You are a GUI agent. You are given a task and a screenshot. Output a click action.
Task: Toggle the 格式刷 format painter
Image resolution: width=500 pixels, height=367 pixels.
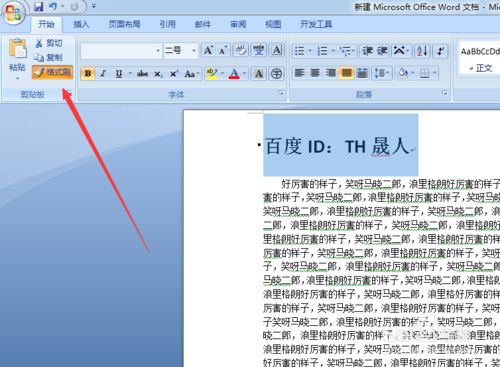tap(53, 72)
